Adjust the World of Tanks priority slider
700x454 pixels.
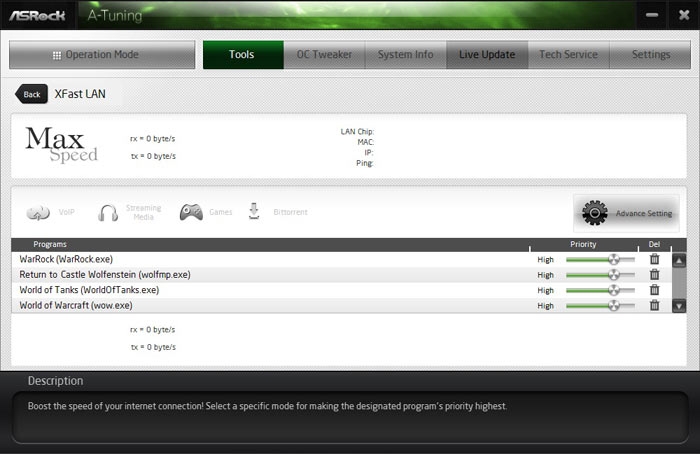point(600,290)
